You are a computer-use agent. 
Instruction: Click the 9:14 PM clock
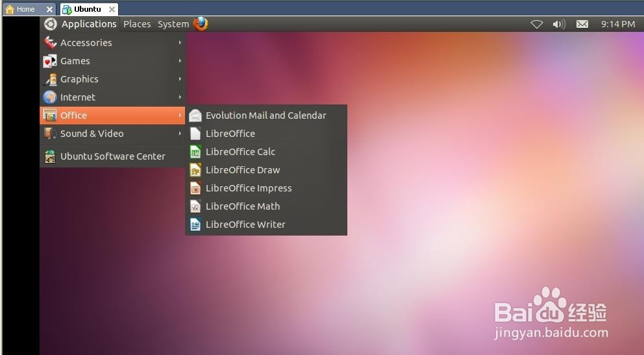coord(618,24)
